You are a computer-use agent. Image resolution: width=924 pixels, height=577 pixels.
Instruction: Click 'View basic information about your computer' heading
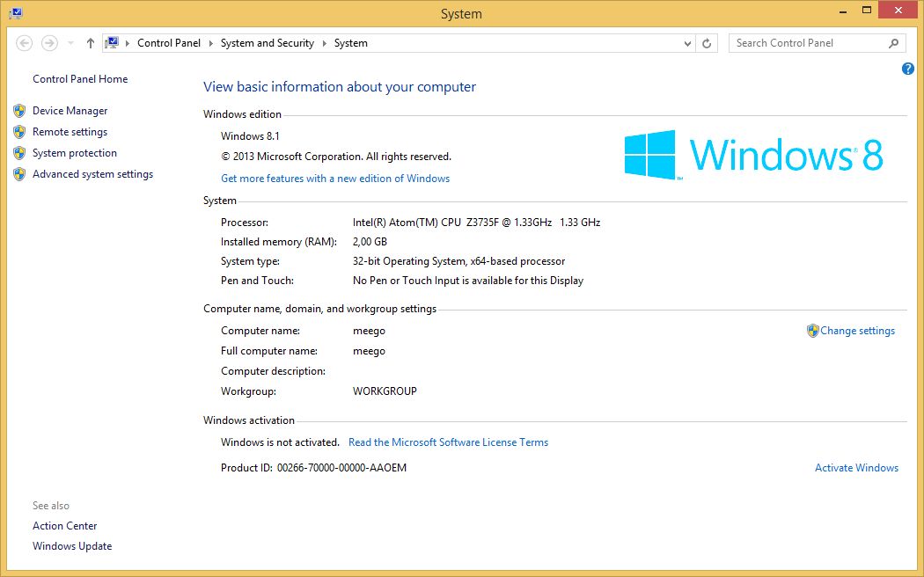pyautogui.click(x=340, y=87)
